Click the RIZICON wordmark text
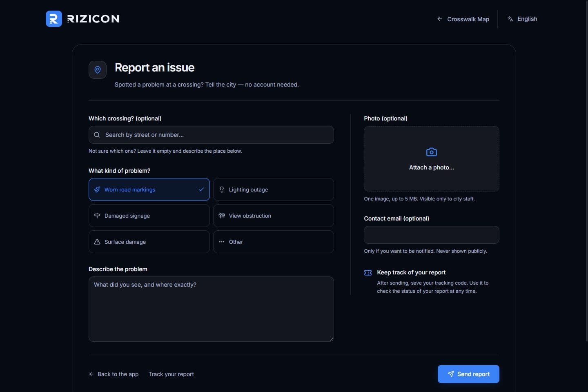The height and width of the screenshot is (392, 588). pos(93,19)
